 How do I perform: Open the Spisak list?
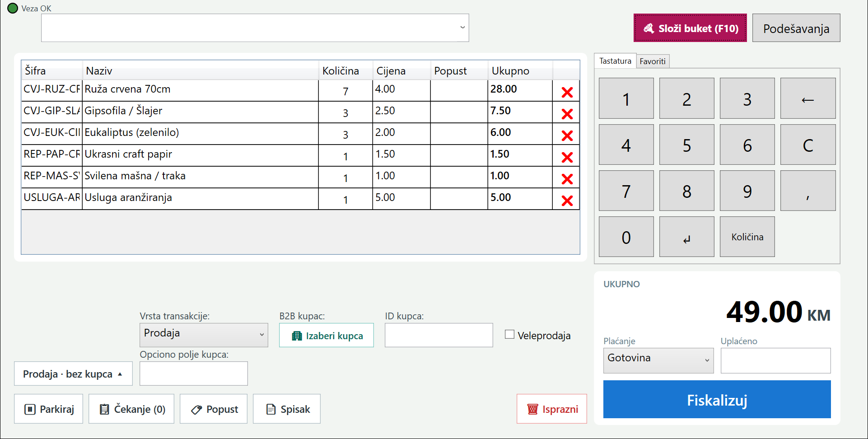(x=287, y=409)
